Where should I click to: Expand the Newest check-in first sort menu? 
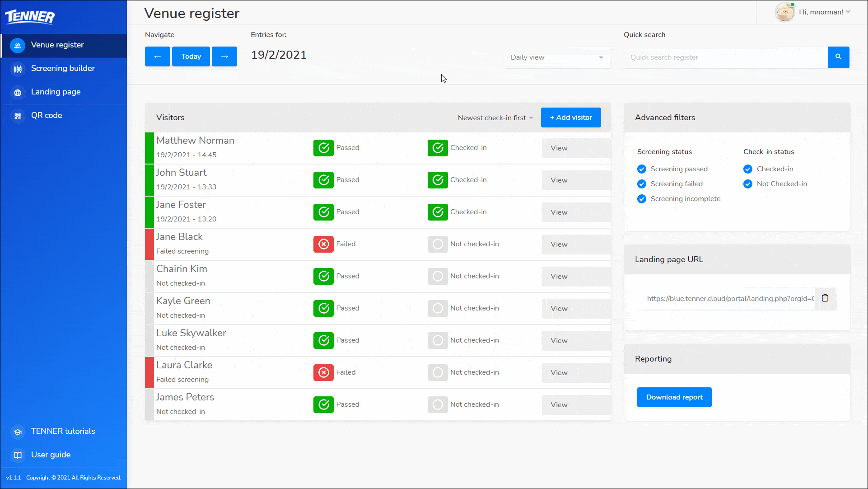(495, 118)
